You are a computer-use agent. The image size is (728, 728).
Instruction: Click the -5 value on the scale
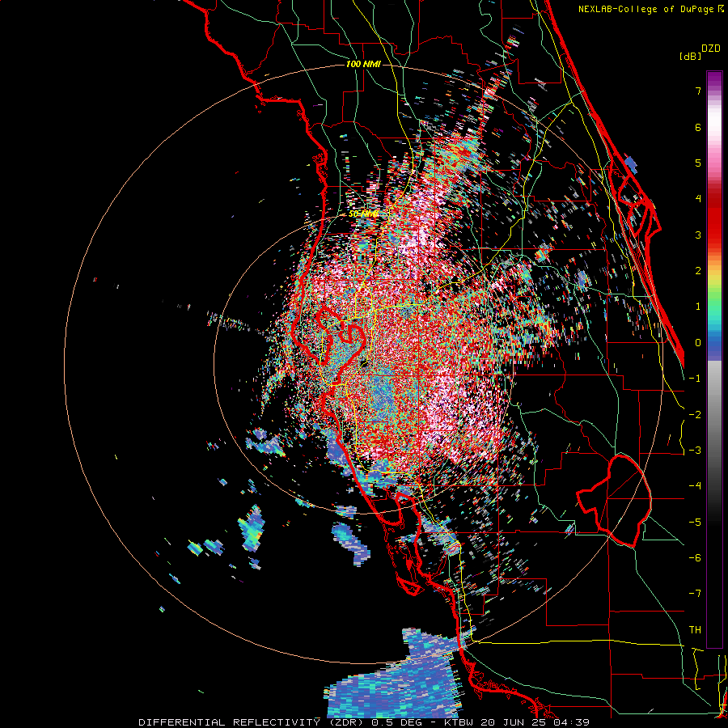click(x=695, y=522)
